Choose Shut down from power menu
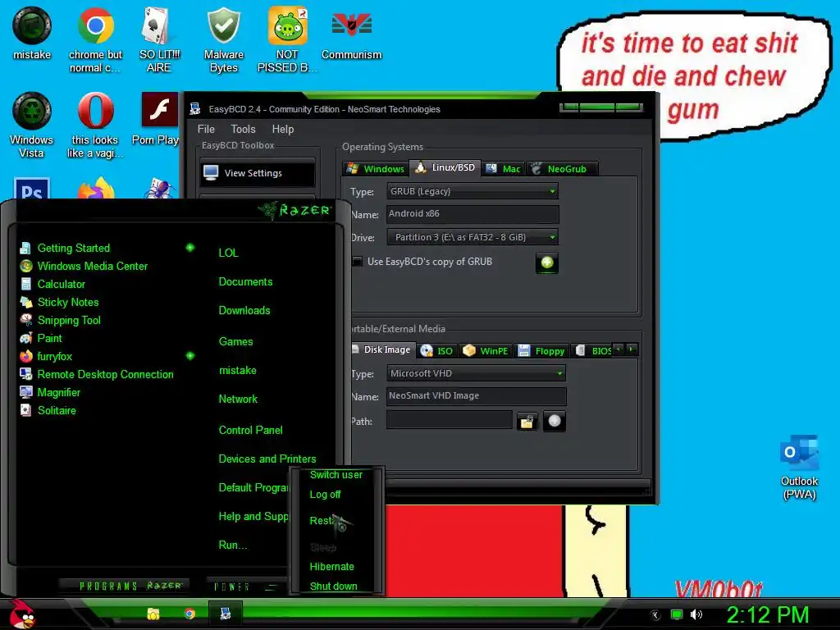This screenshot has width=840, height=630. (333, 586)
